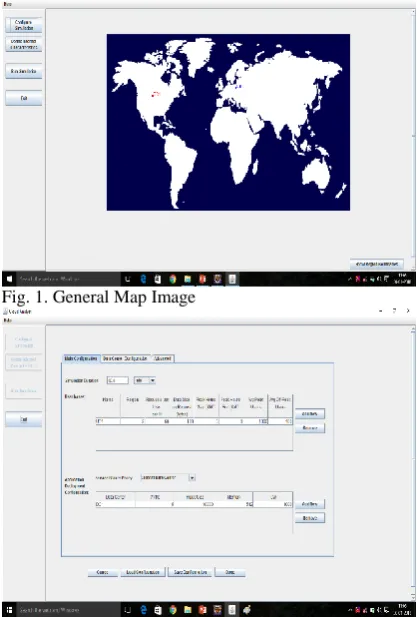The width and height of the screenshot is (417, 617).
Task: Click the Windows Start icon in upper taskbar
Action: (9, 279)
